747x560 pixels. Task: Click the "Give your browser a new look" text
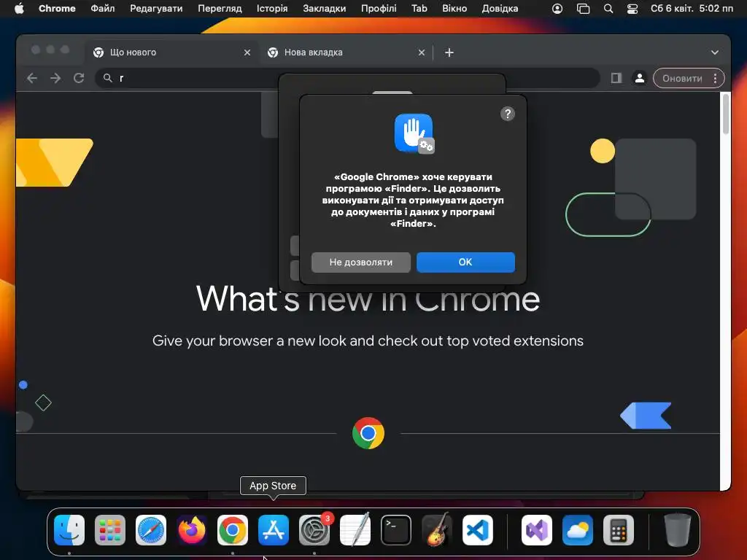click(x=368, y=341)
